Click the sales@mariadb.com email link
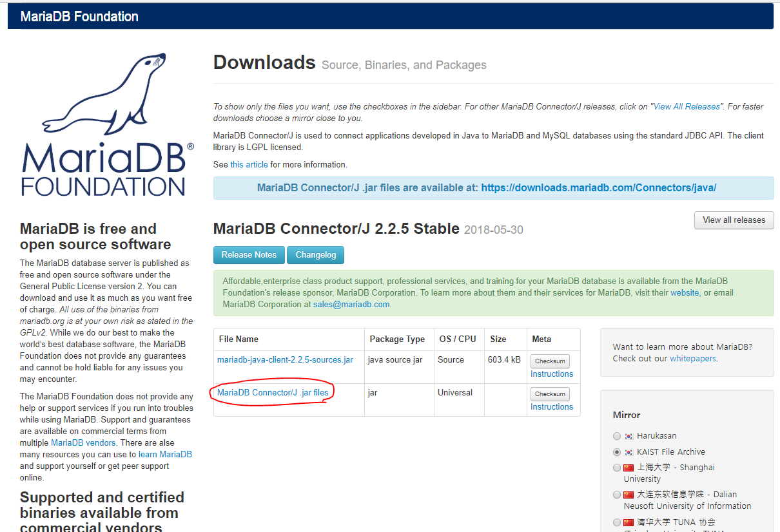Viewport: 780px width, 532px height. click(x=351, y=305)
